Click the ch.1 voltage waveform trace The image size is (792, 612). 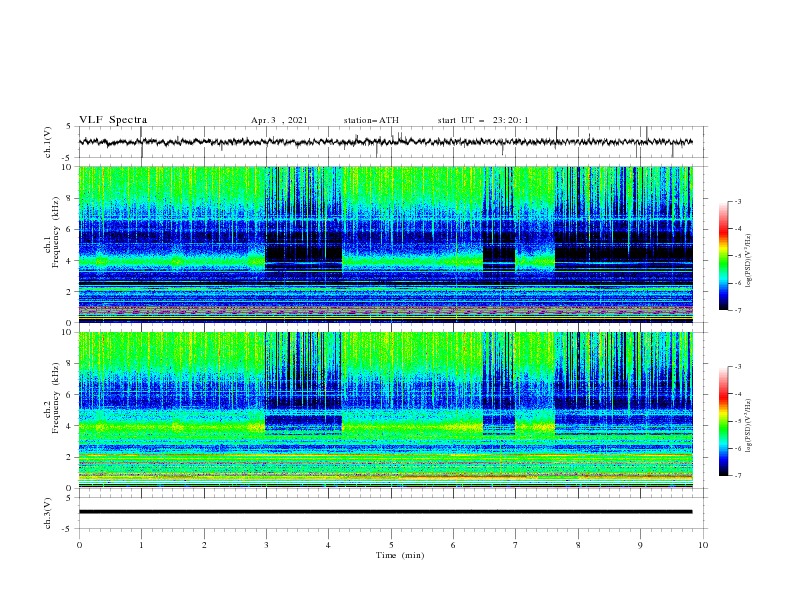(385, 142)
